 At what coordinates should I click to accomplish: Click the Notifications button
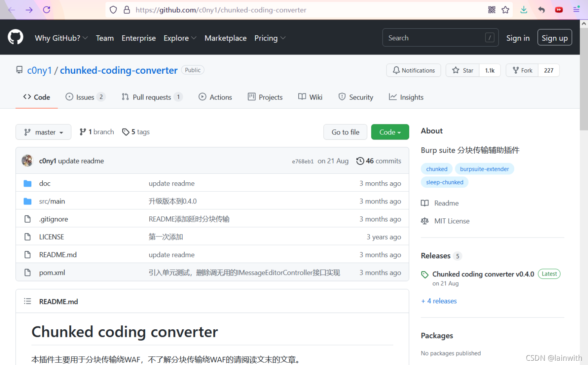pyautogui.click(x=414, y=70)
